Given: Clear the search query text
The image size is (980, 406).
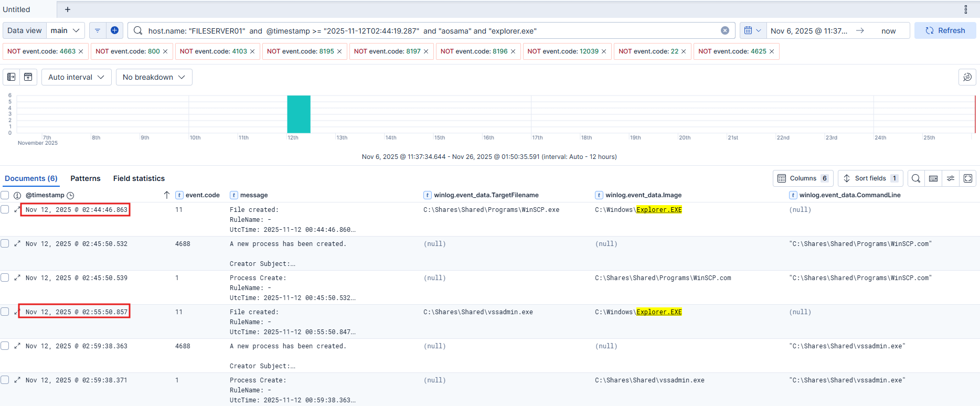Looking at the screenshot, I should pyautogui.click(x=725, y=30).
